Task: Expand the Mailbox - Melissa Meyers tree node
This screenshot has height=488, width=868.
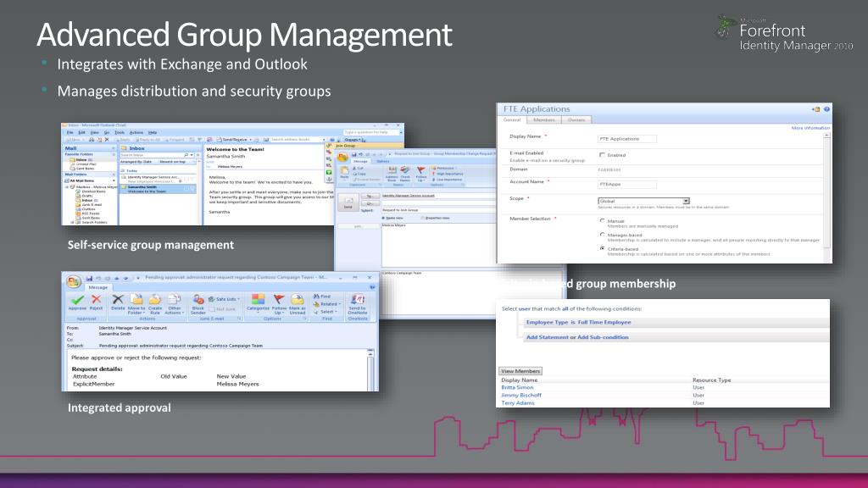Action: [67, 187]
